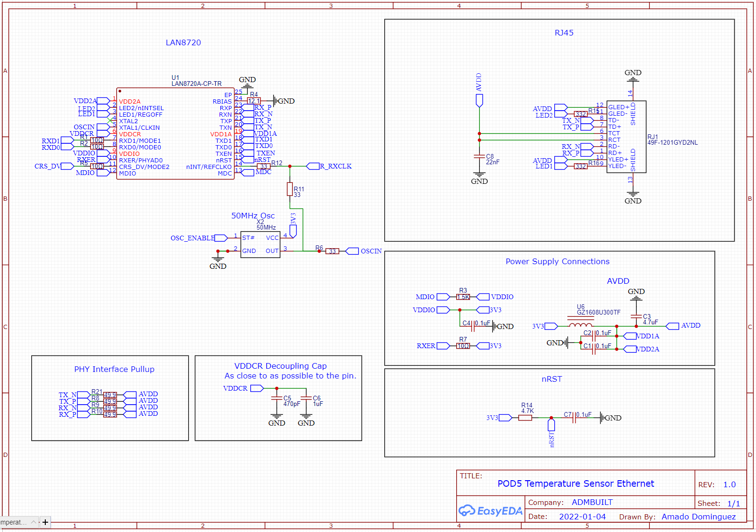The width and height of the screenshot is (756, 532).
Task: Click capacitor C3 4.7uF in AVDD section
Action: (636, 315)
